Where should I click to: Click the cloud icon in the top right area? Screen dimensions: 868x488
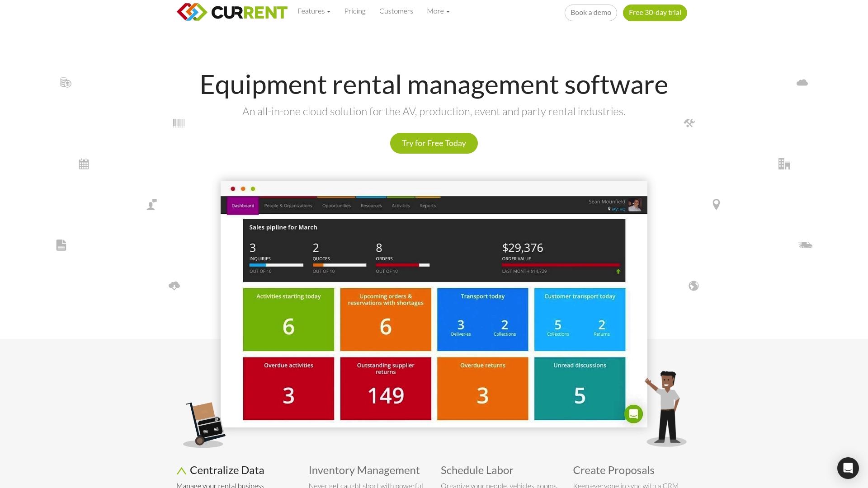coord(802,82)
